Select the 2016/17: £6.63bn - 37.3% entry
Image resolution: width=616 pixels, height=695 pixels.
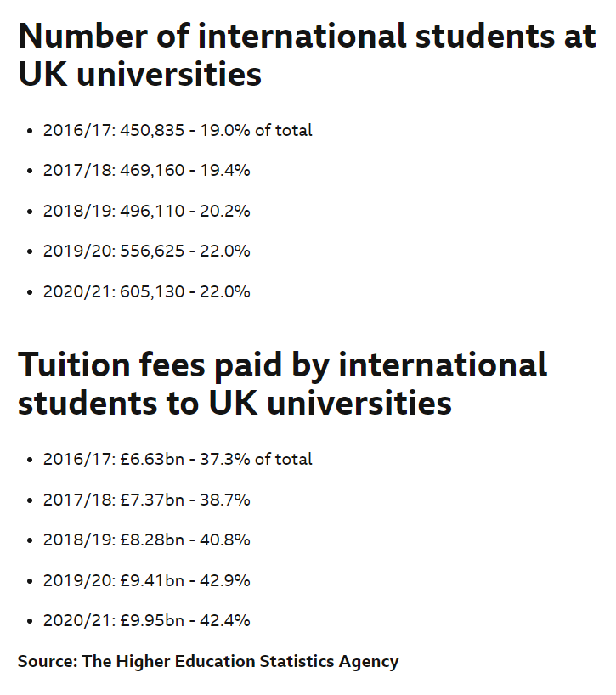click(178, 459)
